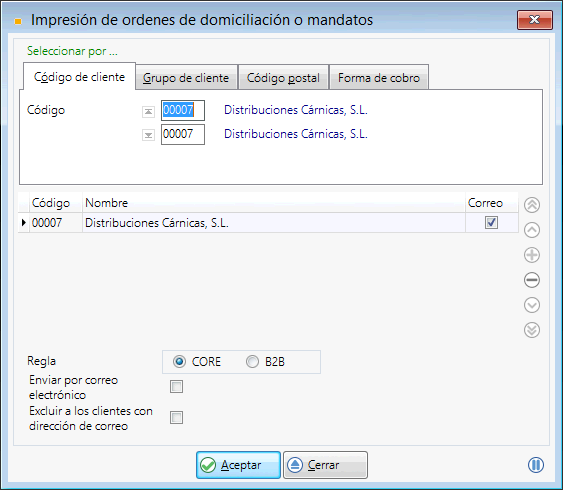Click the lower Código input field with 00007
The width and height of the screenshot is (563, 490).
(x=183, y=134)
